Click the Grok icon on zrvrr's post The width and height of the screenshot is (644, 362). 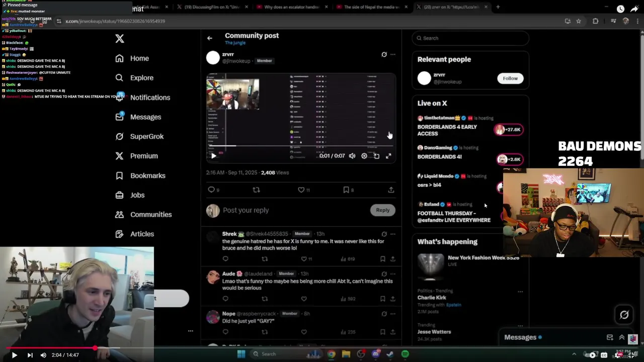[x=384, y=54]
